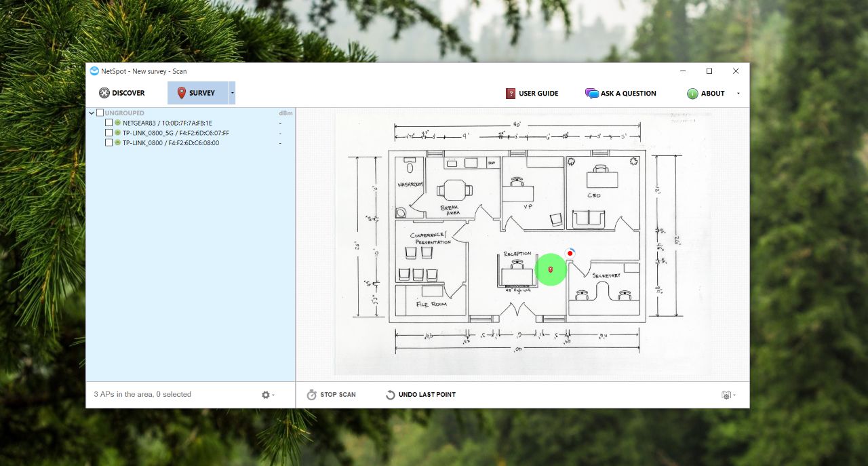Screen dimensions: 868x466
Task: Click Undo Last Point button
Action: coord(420,395)
